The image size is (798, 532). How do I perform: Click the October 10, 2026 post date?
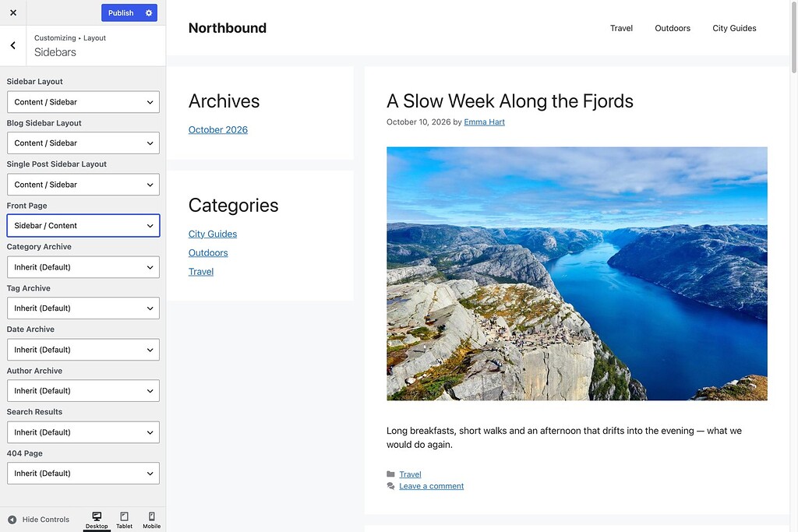pyautogui.click(x=418, y=122)
